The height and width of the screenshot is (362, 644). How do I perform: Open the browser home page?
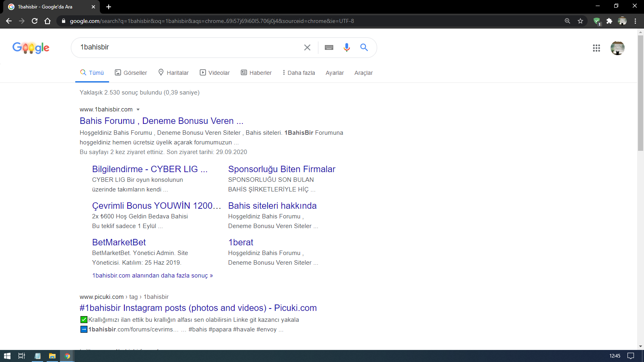click(x=47, y=21)
